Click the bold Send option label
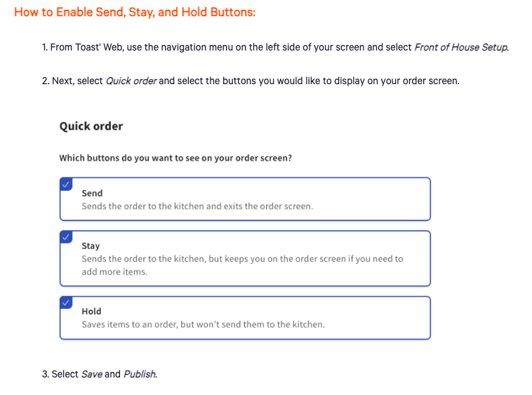Image resolution: width=532 pixels, height=395 pixels. tap(92, 193)
